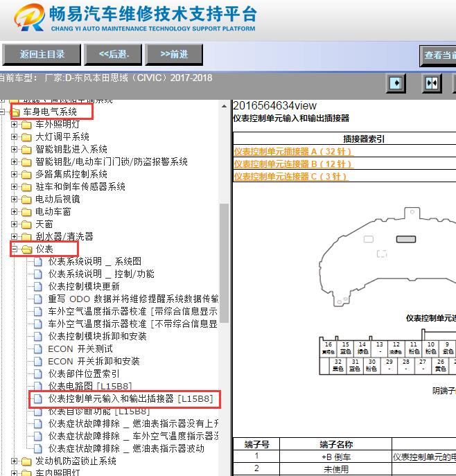Click terminal cell '+B 倒车' in table
The image size is (456, 476).
336,457
